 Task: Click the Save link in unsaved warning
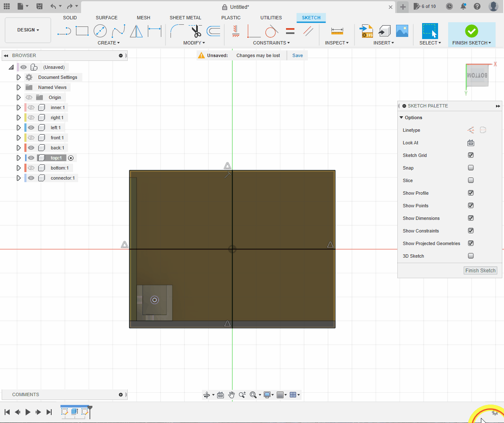pyautogui.click(x=297, y=55)
